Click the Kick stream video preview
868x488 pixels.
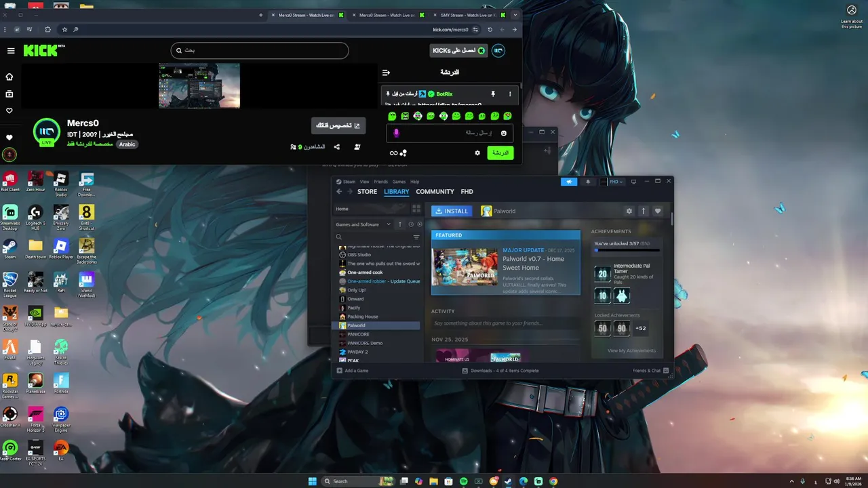pyautogui.click(x=199, y=85)
